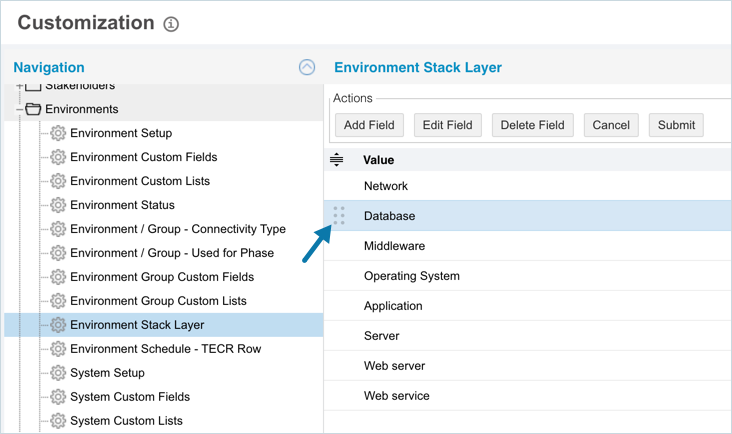Image resolution: width=732 pixels, height=434 pixels.
Task: Cancel the stack layer changes
Action: tap(611, 125)
